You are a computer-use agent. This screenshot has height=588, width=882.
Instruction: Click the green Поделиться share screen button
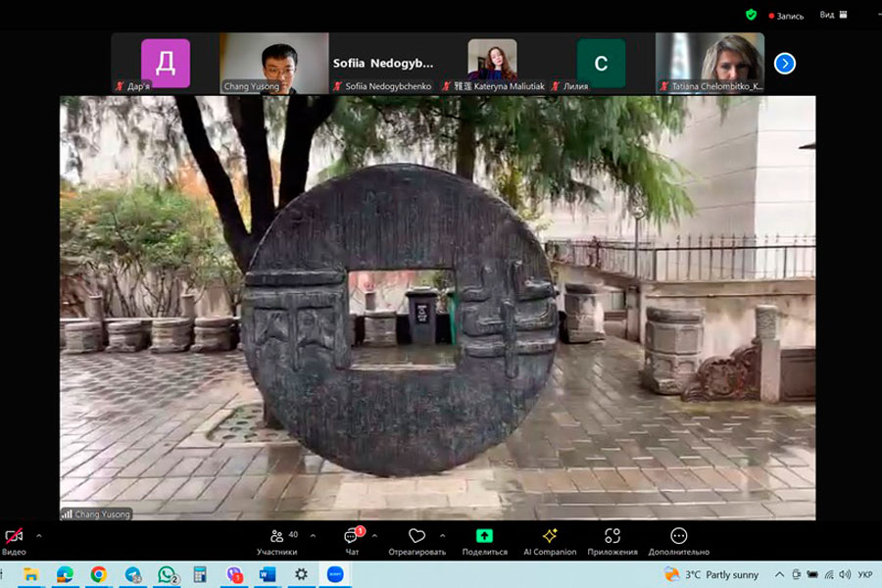(484, 536)
